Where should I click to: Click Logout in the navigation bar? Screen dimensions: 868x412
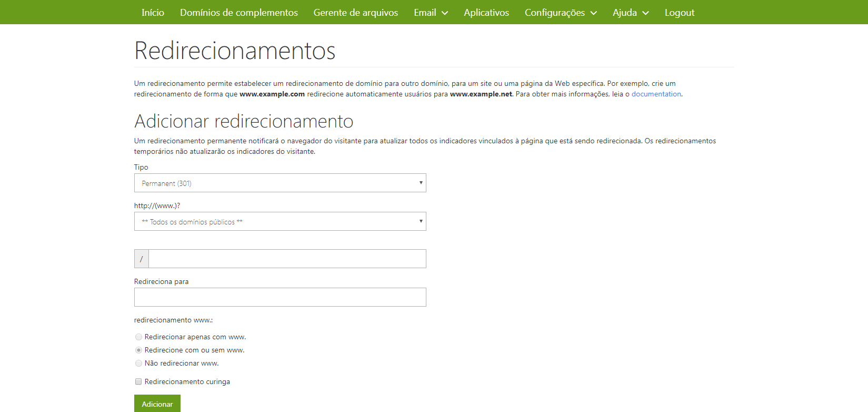click(679, 13)
